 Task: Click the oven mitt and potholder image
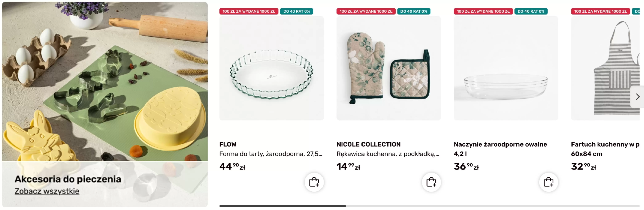pyautogui.click(x=389, y=68)
